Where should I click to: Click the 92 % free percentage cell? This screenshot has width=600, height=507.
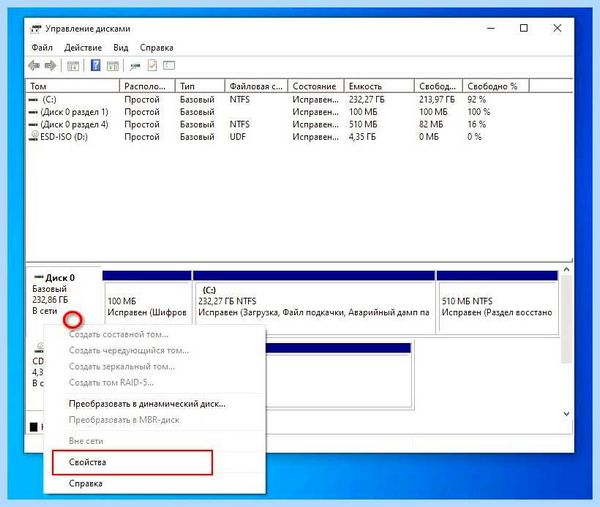[x=476, y=99]
